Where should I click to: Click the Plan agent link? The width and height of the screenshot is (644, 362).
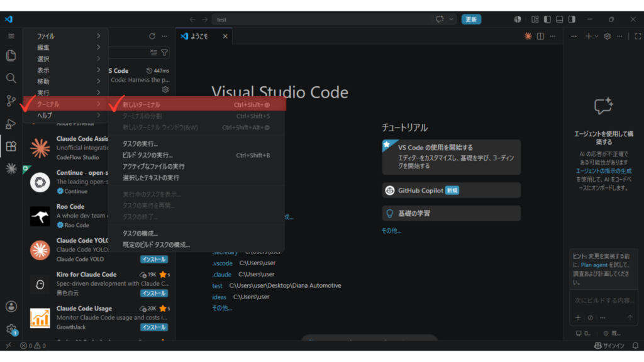pyautogui.click(x=594, y=265)
